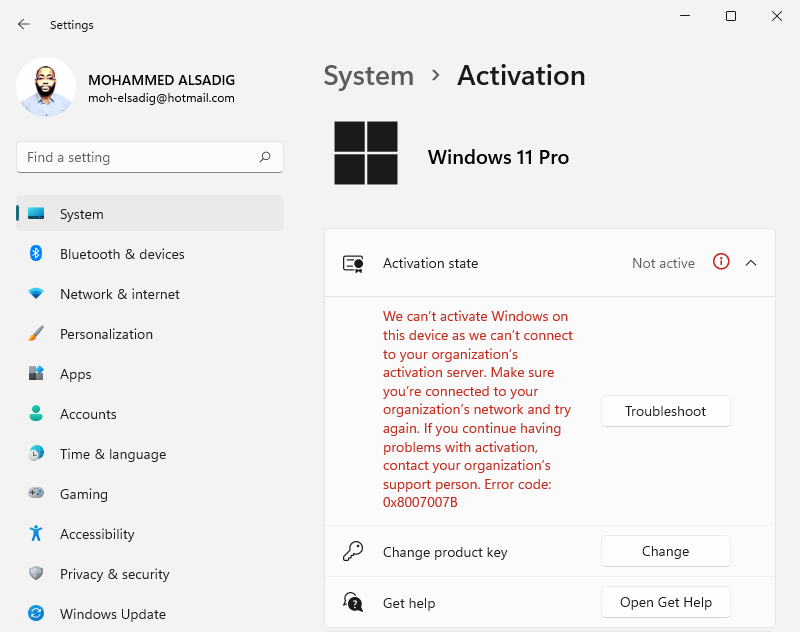
Task: Click Open Get Help button
Action: coord(665,602)
